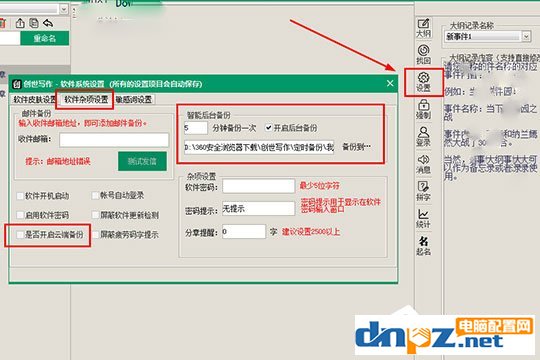Viewport: 540px width, 360px height.
Task: Click the 收件邮箱 input field
Action: [114, 140]
